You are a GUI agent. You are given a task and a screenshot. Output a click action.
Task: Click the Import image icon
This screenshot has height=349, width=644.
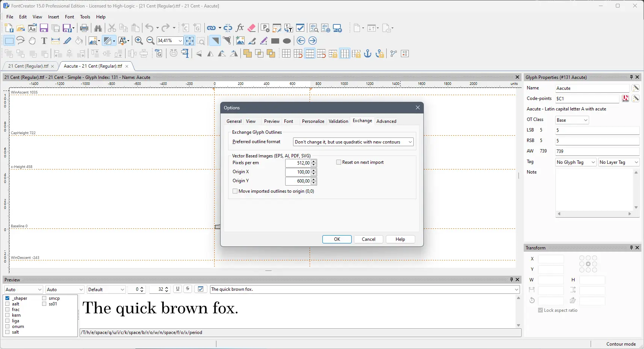click(x=240, y=41)
